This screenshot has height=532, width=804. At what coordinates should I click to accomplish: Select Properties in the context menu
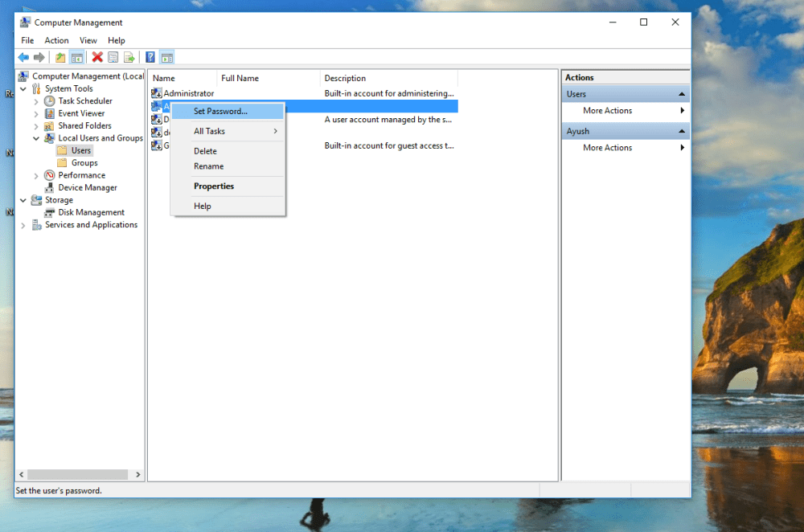(x=214, y=186)
